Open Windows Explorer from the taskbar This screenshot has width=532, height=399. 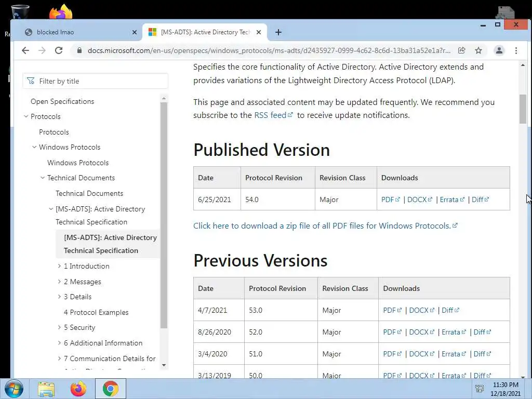46,389
